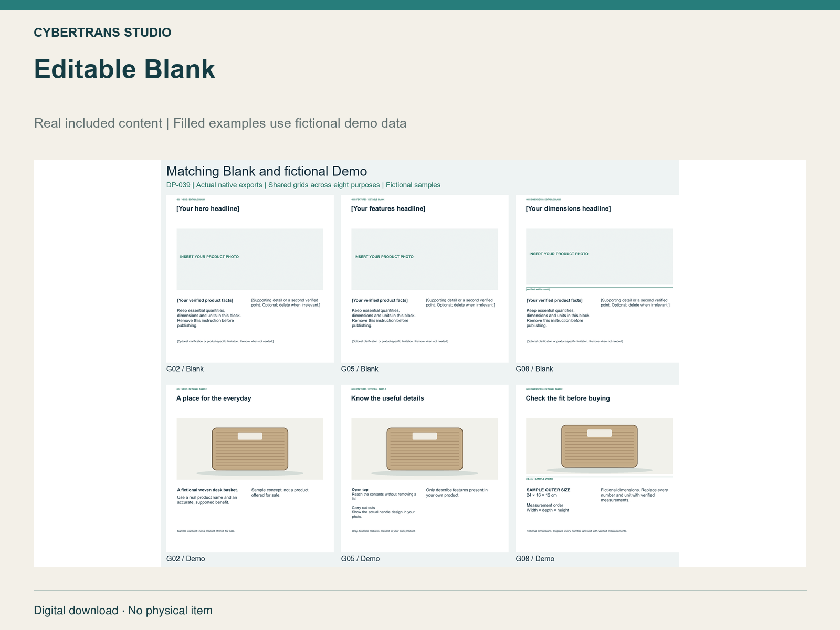
Task: Open the G02 / Blank hero template thumbnail
Action: (x=250, y=279)
